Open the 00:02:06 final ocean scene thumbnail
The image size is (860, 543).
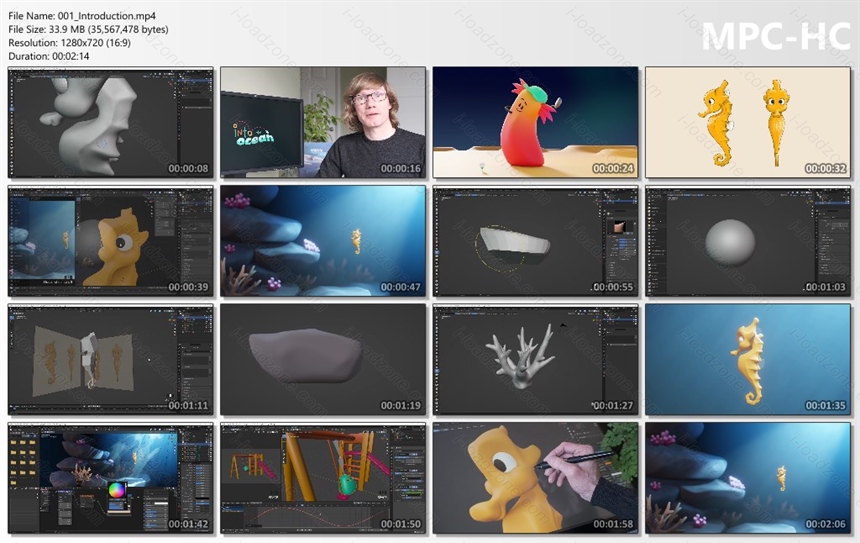pyautogui.click(x=748, y=478)
